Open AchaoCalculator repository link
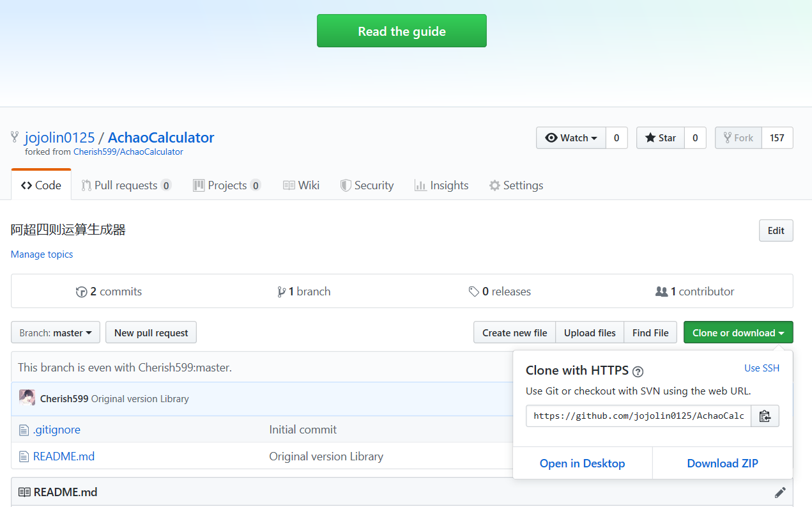Viewport: 812px width, 507px height. (x=161, y=137)
